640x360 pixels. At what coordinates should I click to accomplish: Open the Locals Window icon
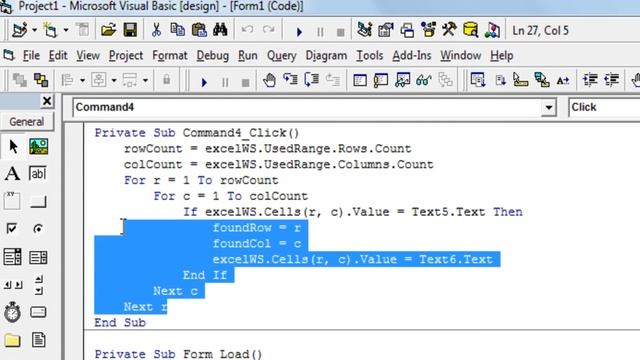pyautogui.click(x=360, y=80)
